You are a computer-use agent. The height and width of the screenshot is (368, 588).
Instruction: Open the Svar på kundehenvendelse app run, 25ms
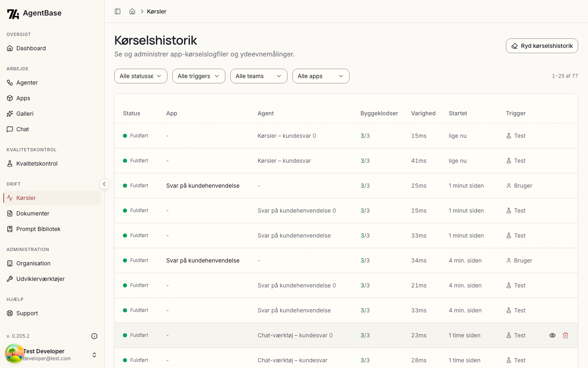(346, 186)
